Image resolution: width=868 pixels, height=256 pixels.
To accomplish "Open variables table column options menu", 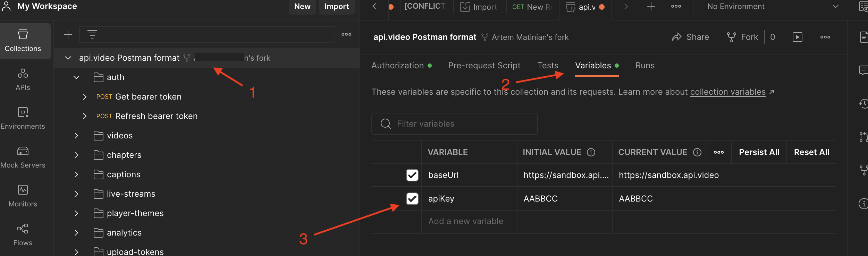I will [x=719, y=152].
